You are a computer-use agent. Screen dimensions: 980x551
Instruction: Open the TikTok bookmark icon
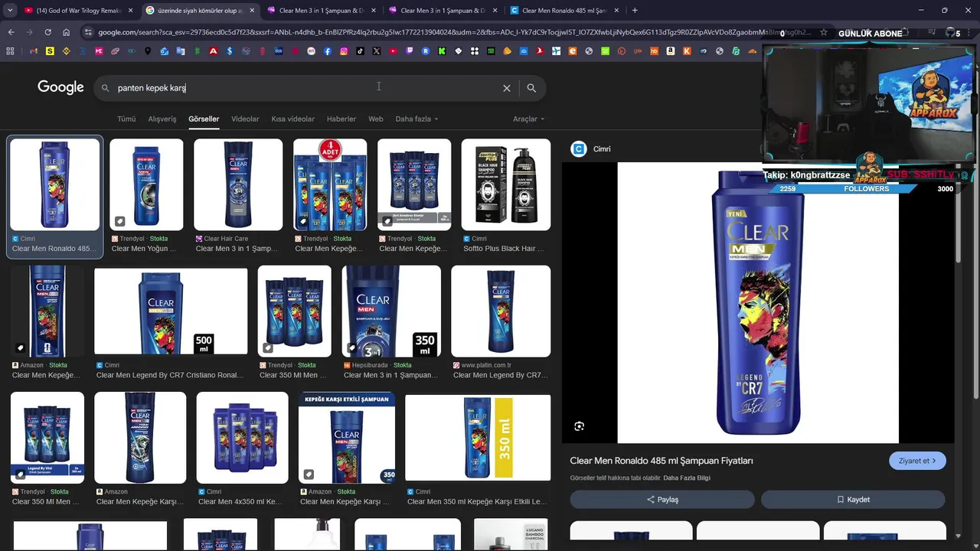tap(360, 51)
